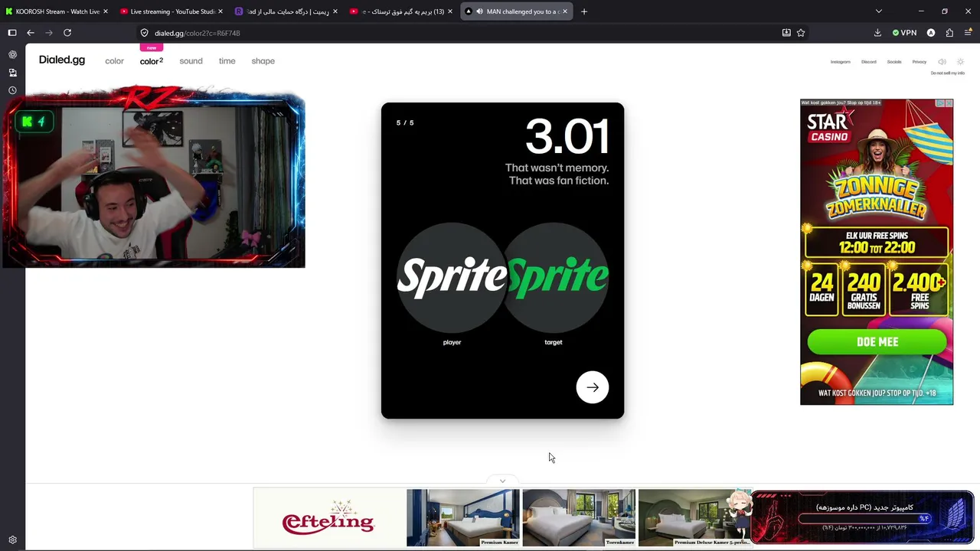Screen dimensions: 980x551
Task: Open the Socials link
Action: pos(894,62)
